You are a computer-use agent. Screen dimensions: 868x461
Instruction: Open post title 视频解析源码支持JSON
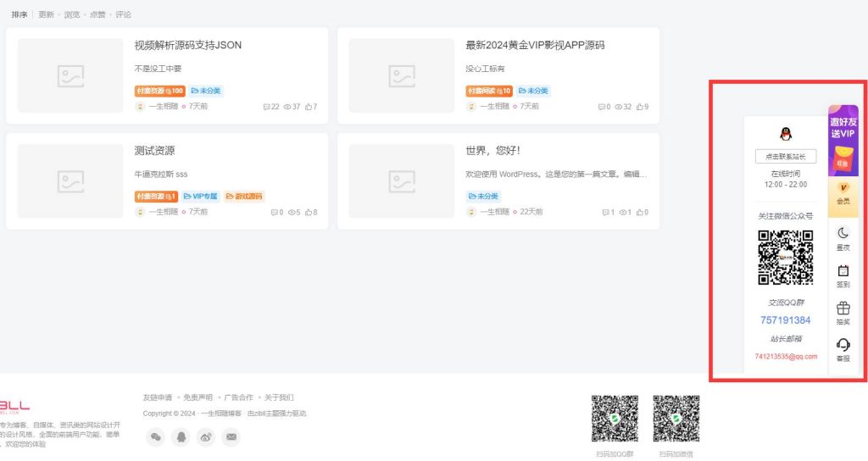point(187,46)
